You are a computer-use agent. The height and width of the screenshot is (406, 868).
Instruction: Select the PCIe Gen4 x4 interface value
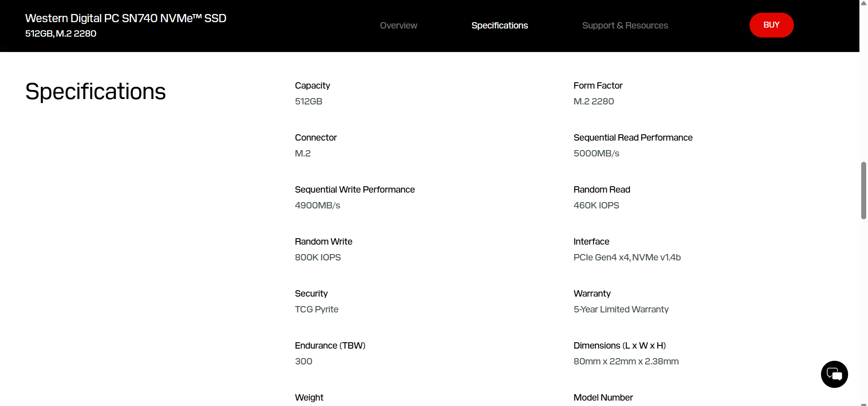pos(627,257)
